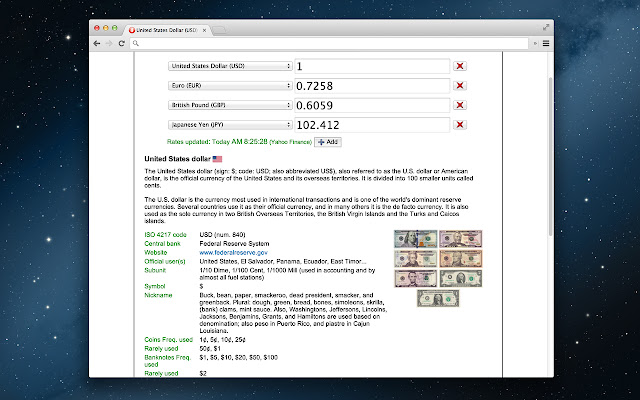
Task: Click the address bar search field
Action: pyautogui.click(x=329, y=43)
